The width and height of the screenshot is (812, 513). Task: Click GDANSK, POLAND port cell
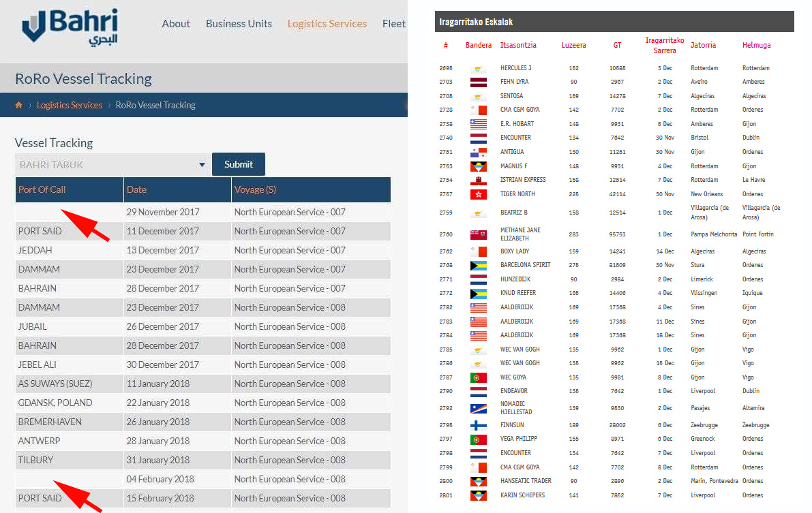(70, 403)
